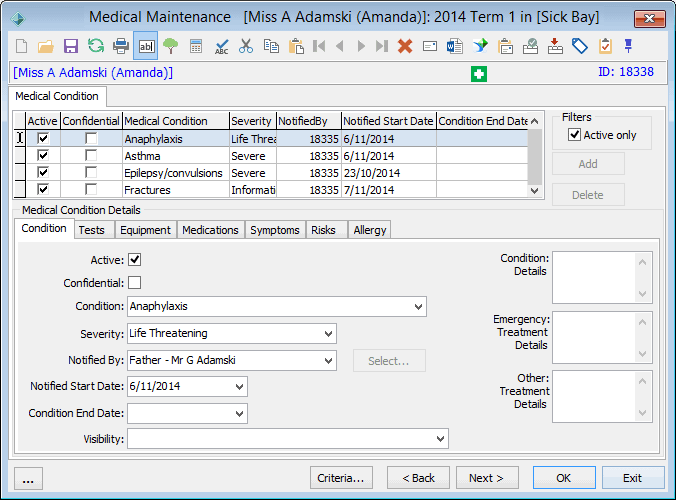Go to last record arrow
The height and width of the screenshot is (500, 676).
click(382, 46)
